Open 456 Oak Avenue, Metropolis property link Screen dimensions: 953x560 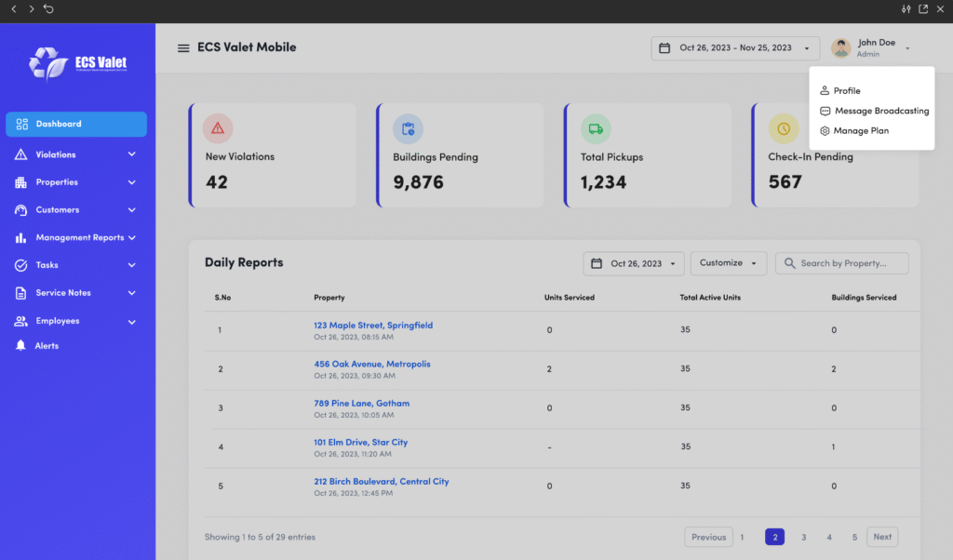372,365
